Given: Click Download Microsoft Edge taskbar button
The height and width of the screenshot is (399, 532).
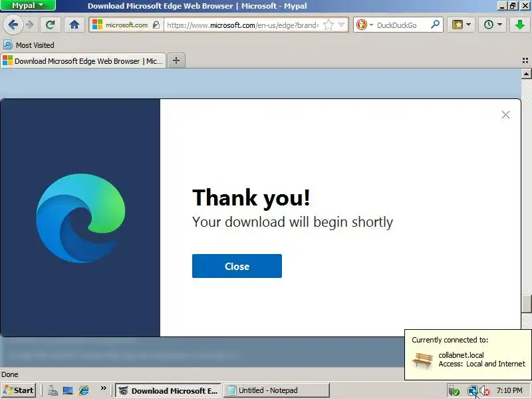Looking at the screenshot, I should (x=168, y=390).
